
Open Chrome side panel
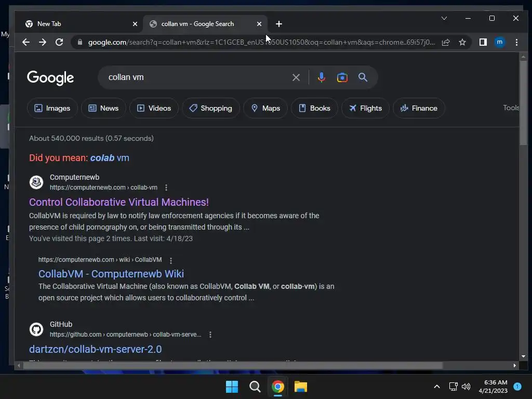coord(483,42)
